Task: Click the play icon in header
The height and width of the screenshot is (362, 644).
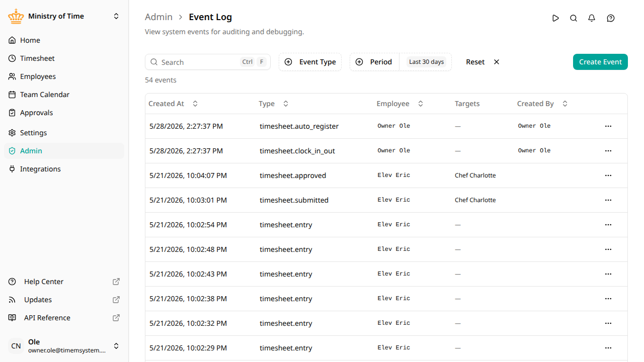Action: [555, 18]
